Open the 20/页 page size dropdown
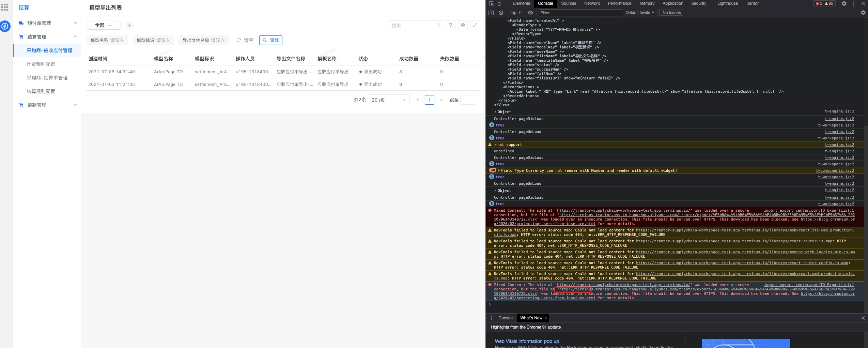The width and height of the screenshot is (868, 348). click(389, 100)
